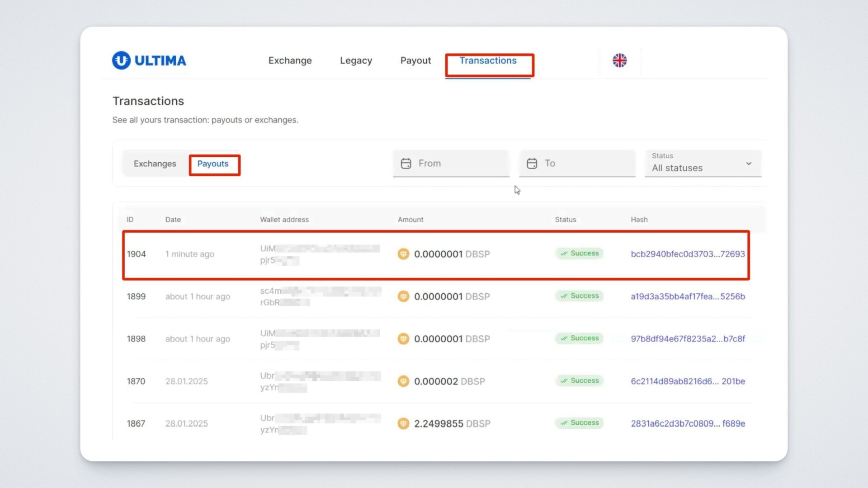Click DBSP coin icon for transaction 1867
This screenshot has width=868, height=488.
(403, 424)
